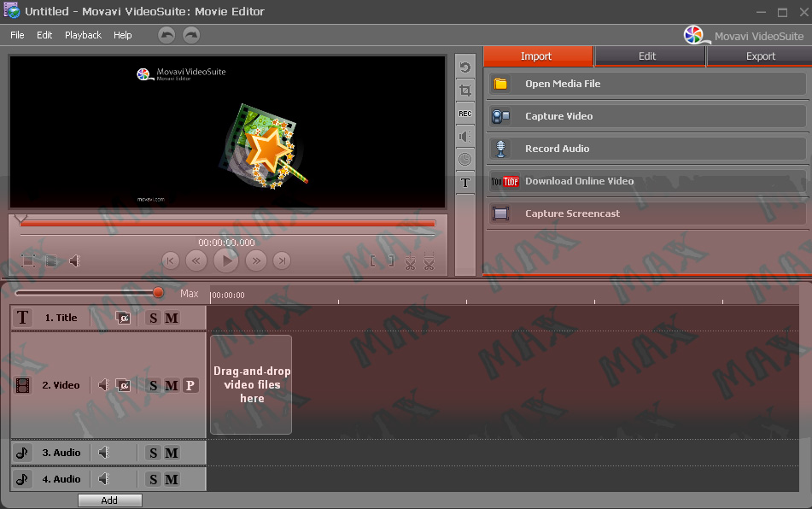The width and height of the screenshot is (812, 509).
Task: Switch to the Import tab
Action: [x=538, y=56]
